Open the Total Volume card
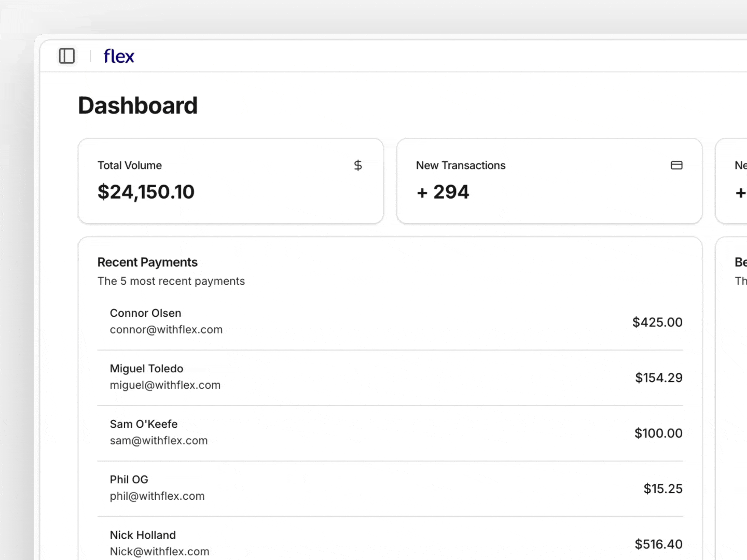The image size is (747, 560). tap(231, 181)
